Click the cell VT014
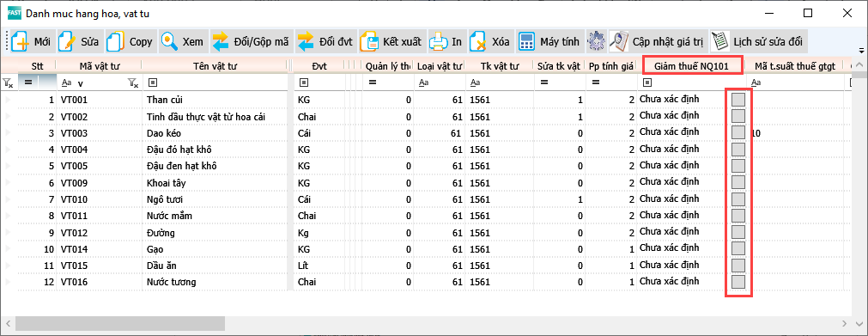868x336 pixels. tap(99, 249)
